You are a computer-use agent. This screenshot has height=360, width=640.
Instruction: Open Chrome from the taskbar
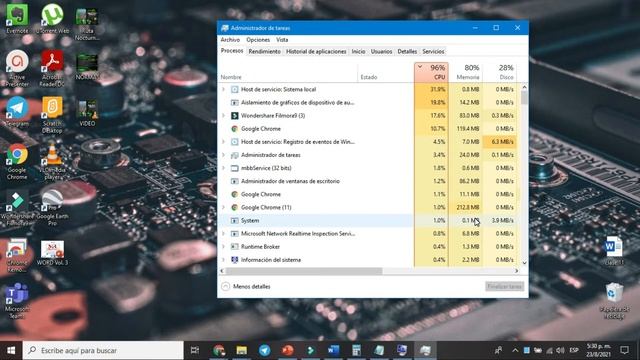219,350
